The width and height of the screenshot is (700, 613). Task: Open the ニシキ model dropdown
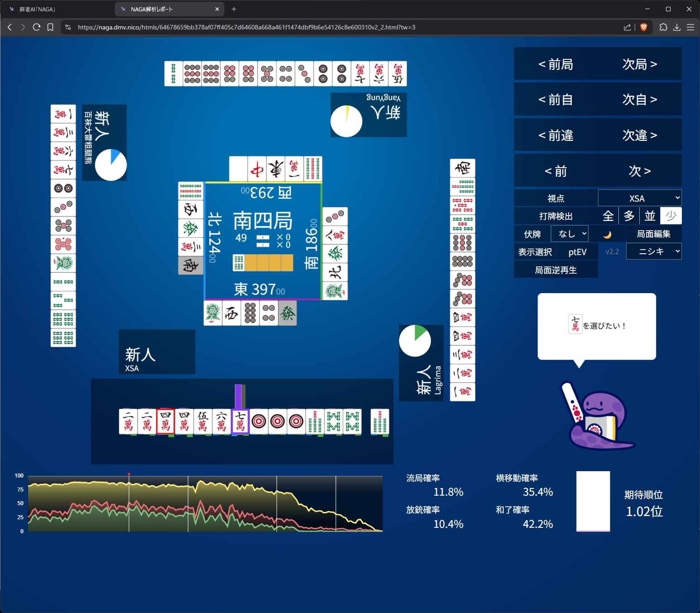click(x=653, y=251)
